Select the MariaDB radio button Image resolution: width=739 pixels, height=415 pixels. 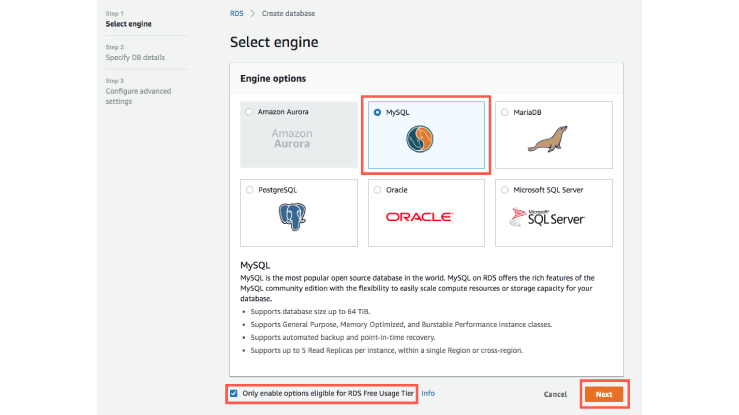(504, 112)
